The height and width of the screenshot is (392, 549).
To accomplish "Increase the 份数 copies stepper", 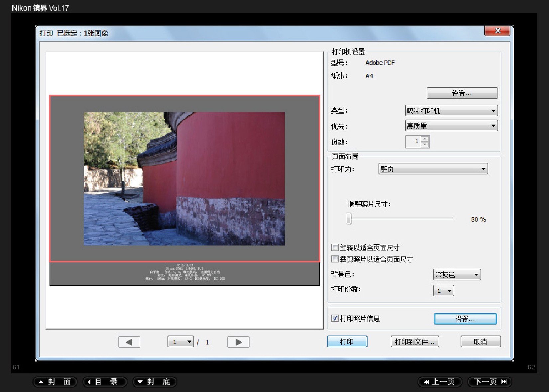I will tap(425, 139).
